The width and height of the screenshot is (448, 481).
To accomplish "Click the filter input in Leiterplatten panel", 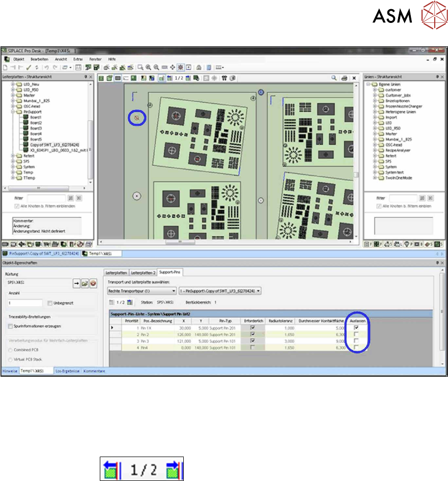I will click(46, 198).
